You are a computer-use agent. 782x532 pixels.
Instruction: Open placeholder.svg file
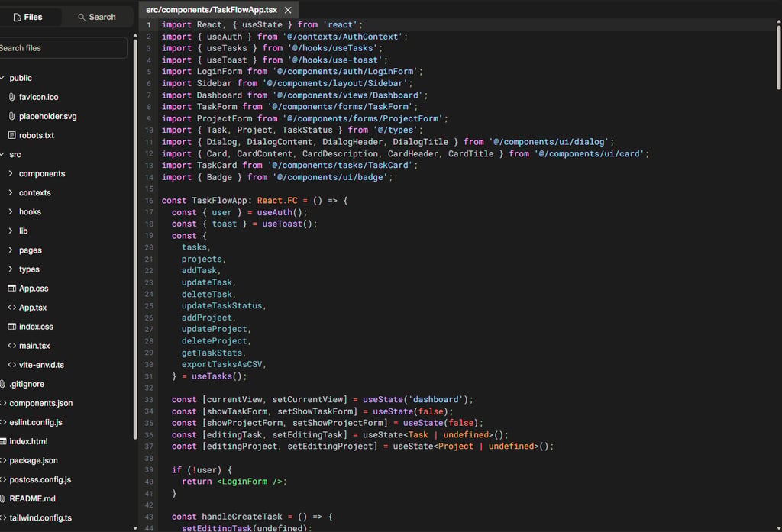(48, 116)
